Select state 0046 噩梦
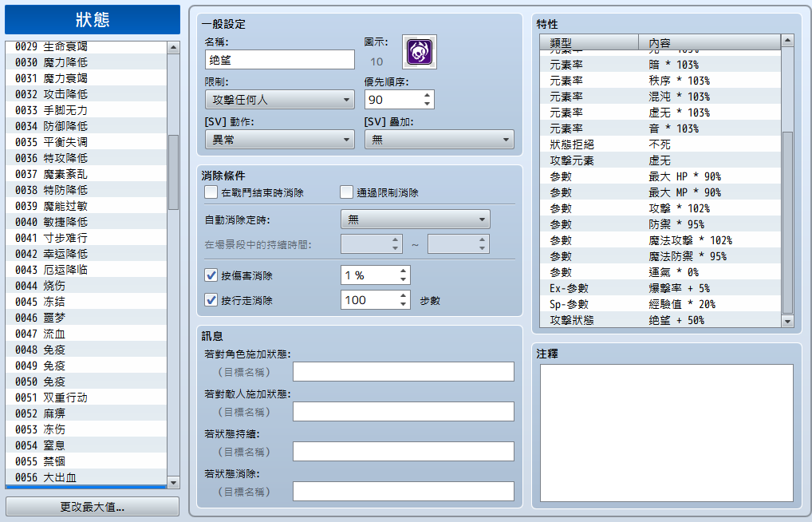Screen dimensions: 812x522 (86, 318)
